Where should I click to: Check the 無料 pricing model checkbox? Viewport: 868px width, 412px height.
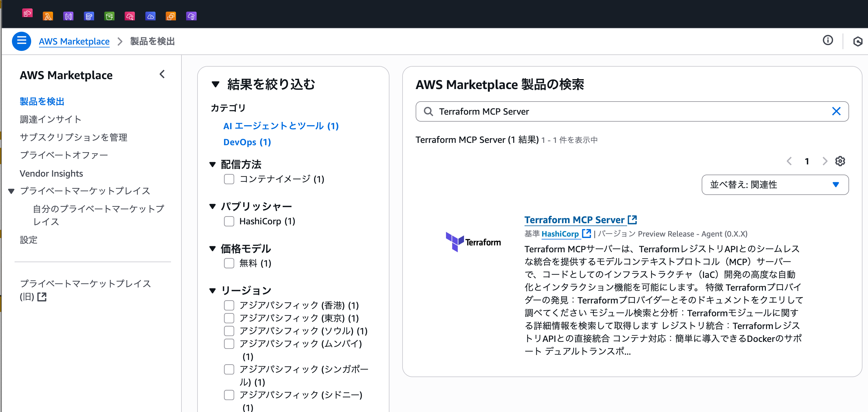(x=229, y=263)
